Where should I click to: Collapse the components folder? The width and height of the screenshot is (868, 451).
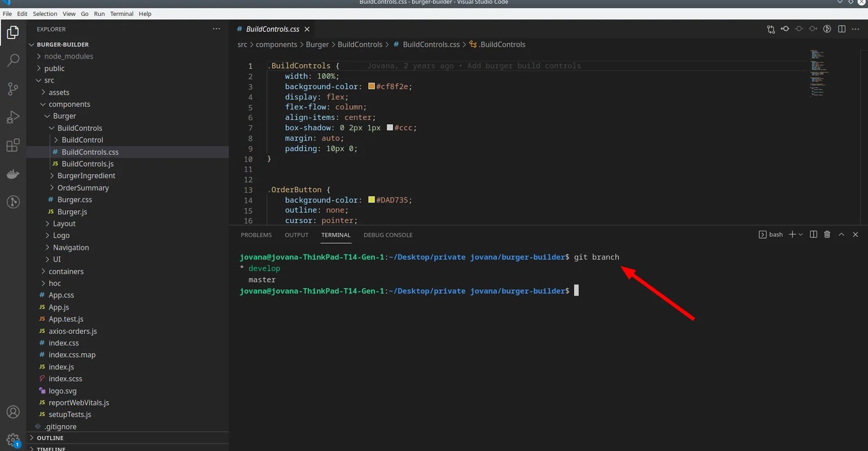coord(127,104)
